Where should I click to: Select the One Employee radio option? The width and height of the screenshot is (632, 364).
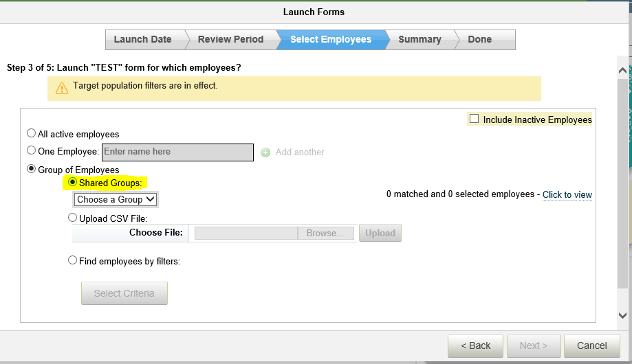31,150
